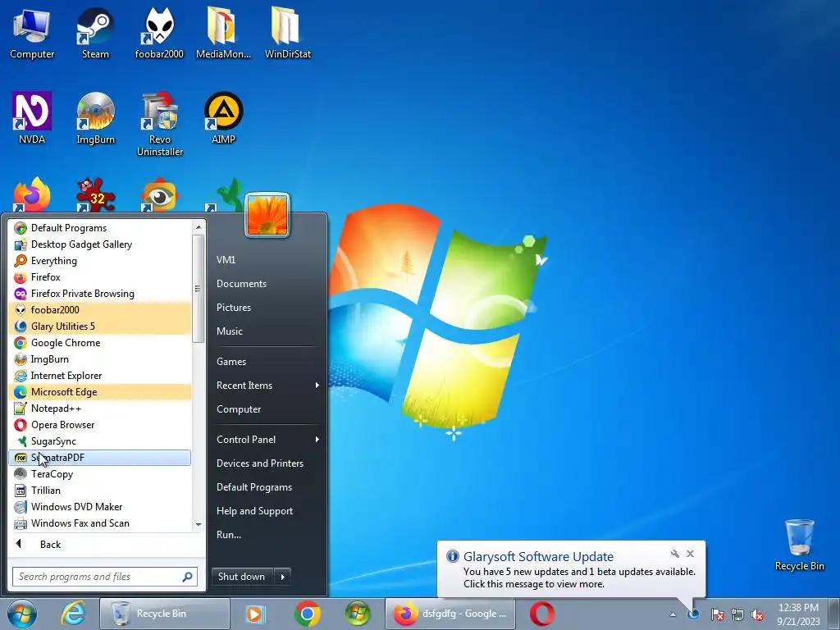This screenshot has width=840, height=630.
Task: Open Glary Utilities 5
Action: pyautogui.click(x=99, y=326)
